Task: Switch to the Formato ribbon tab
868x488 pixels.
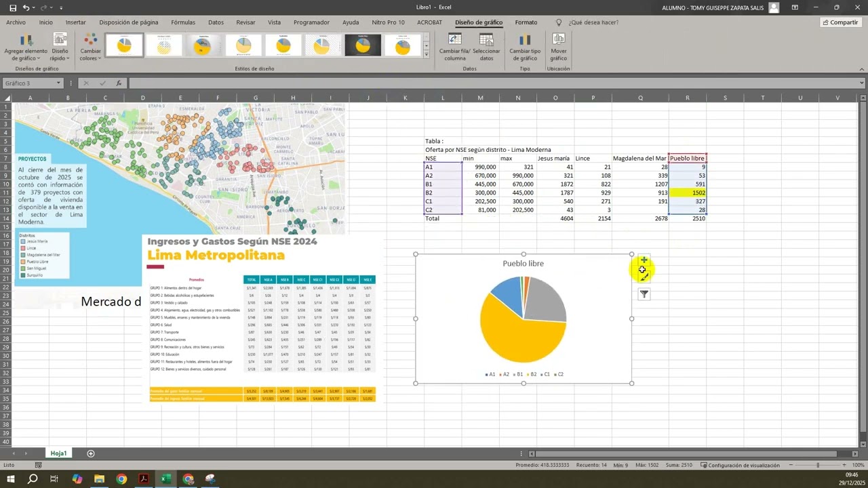Action: click(x=526, y=22)
